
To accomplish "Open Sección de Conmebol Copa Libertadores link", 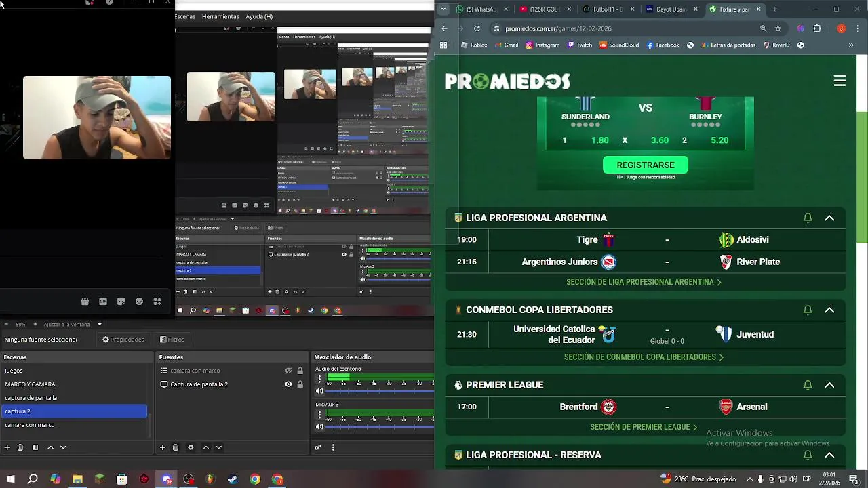I will click(644, 357).
